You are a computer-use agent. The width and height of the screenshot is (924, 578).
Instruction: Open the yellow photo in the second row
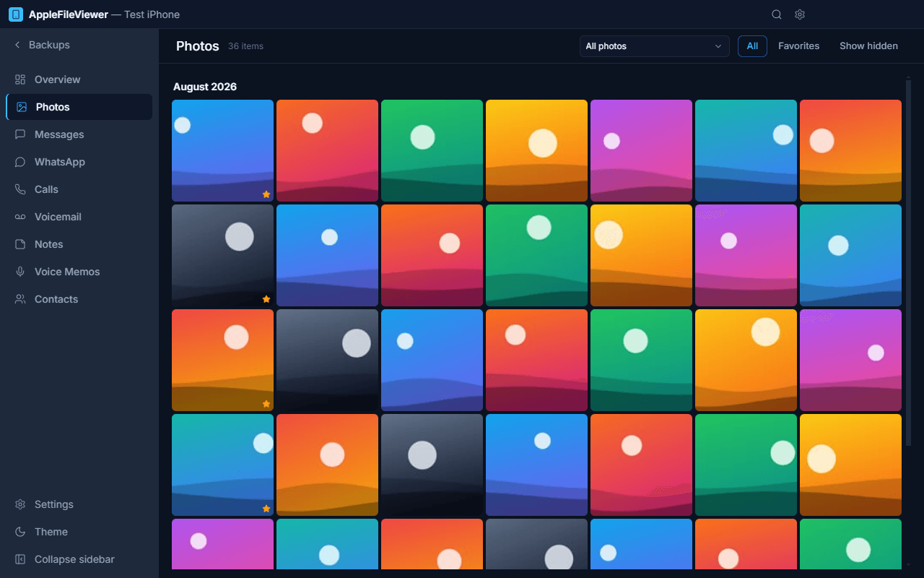point(641,255)
